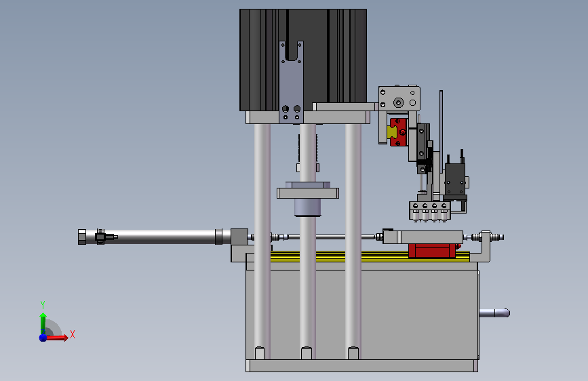588x381 pixels.
Task: Select the bottom base plate
Action: click(x=362, y=366)
